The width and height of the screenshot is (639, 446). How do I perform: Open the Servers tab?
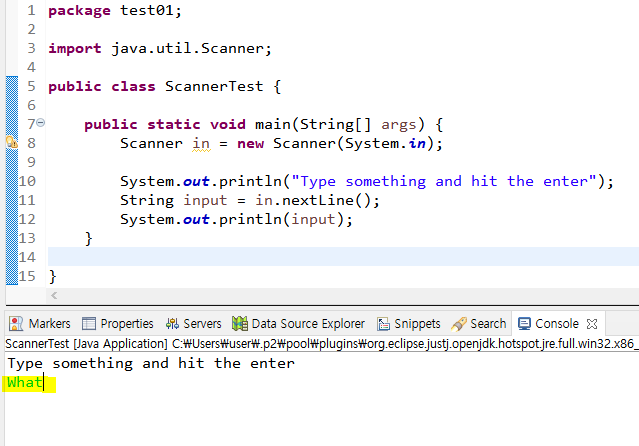(x=193, y=324)
